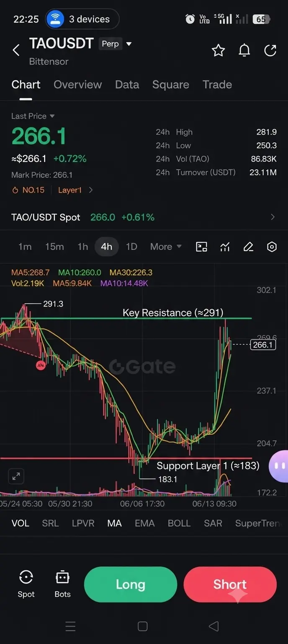Expand chart to fullscreen
Viewport: 288px width, 644px height.
click(16, 476)
